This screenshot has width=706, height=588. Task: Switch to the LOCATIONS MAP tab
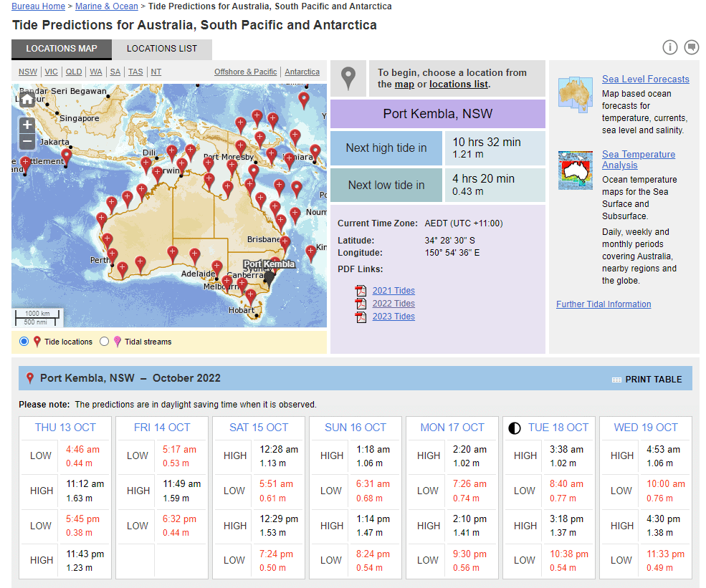pyautogui.click(x=62, y=49)
